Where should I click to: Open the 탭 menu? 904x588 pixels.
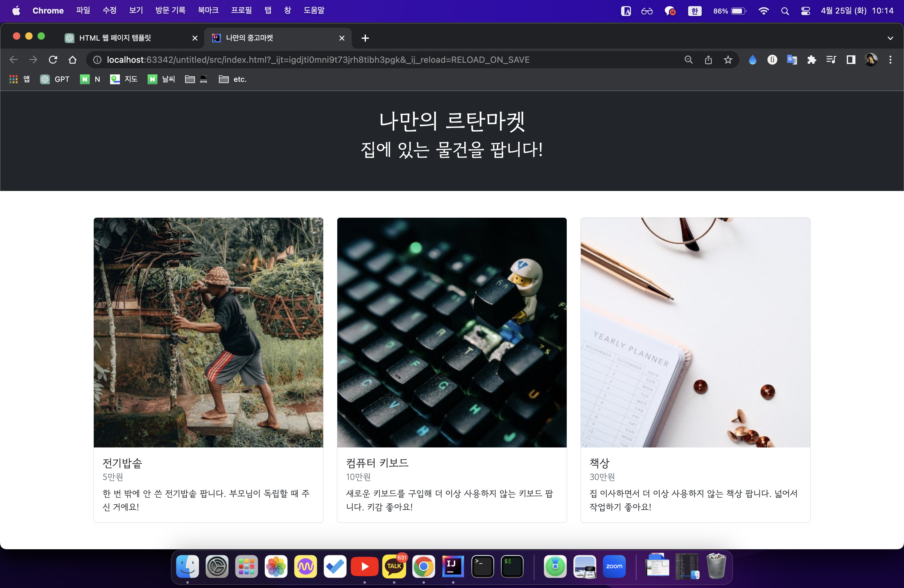(268, 11)
